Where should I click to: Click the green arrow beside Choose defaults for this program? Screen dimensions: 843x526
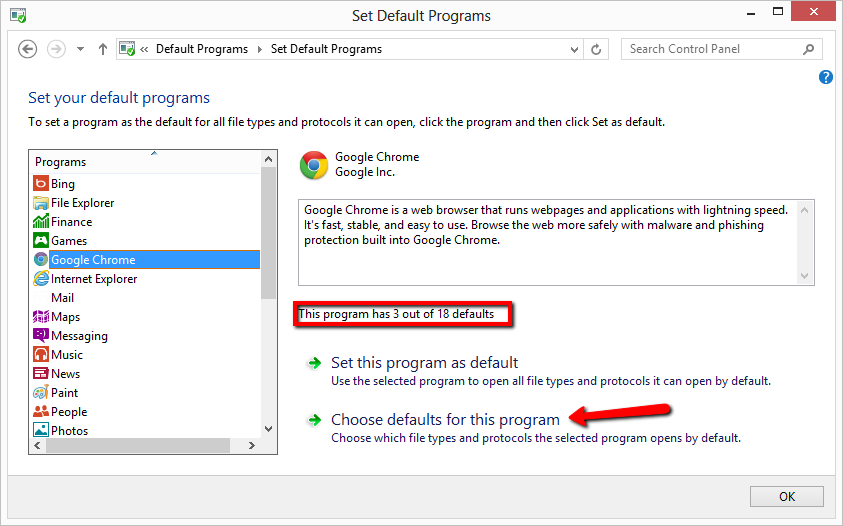click(x=315, y=420)
